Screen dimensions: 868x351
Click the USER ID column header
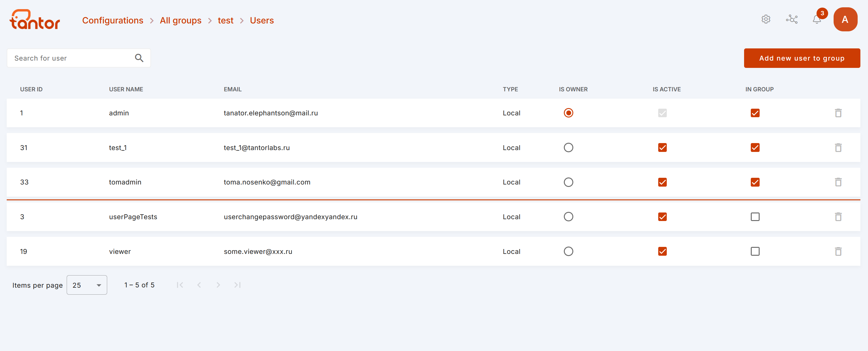[x=31, y=89]
